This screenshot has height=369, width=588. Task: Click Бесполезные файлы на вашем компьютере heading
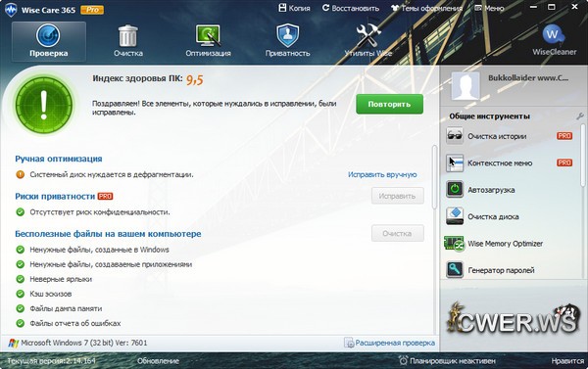point(108,234)
